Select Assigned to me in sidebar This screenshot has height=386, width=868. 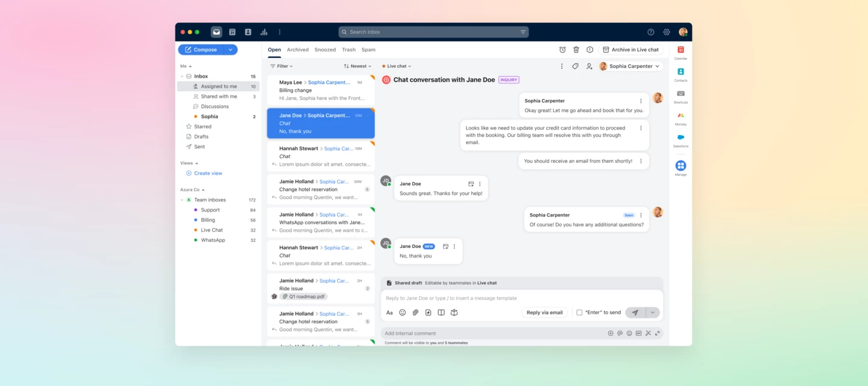pyautogui.click(x=218, y=86)
